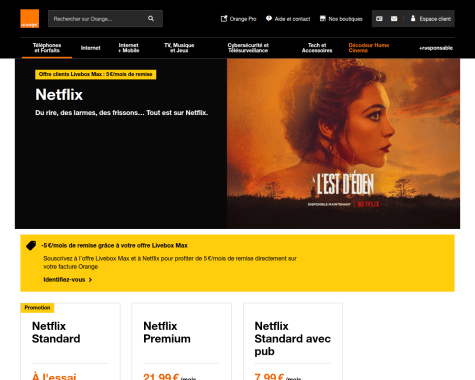Click the Promotion label on Standard card
The image size is (475, 380).
37,308
